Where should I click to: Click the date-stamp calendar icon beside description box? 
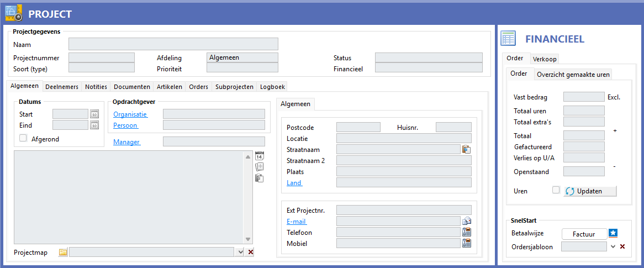click(x=259, y=156)
